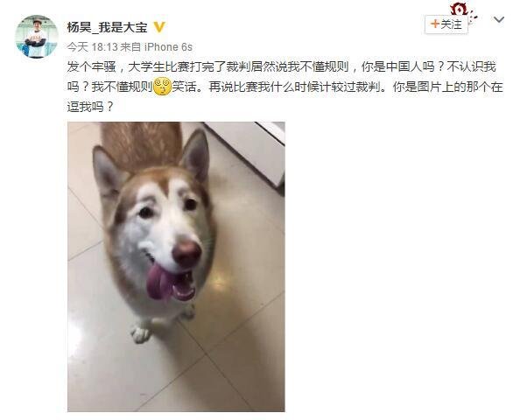Click the husky's front paw in the photo
Viewport: 520px width, 420px height.
coord(140,334)
